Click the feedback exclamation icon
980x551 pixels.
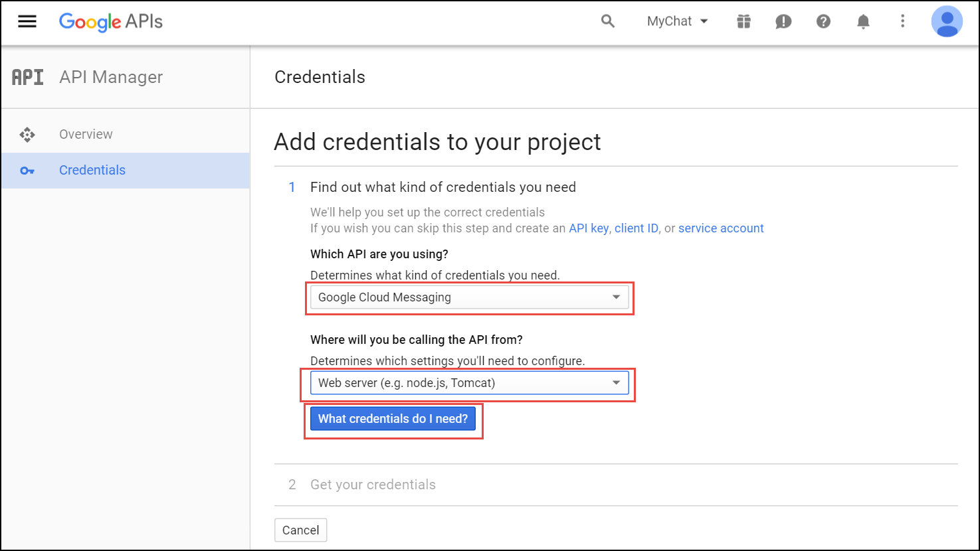[783, 21]
